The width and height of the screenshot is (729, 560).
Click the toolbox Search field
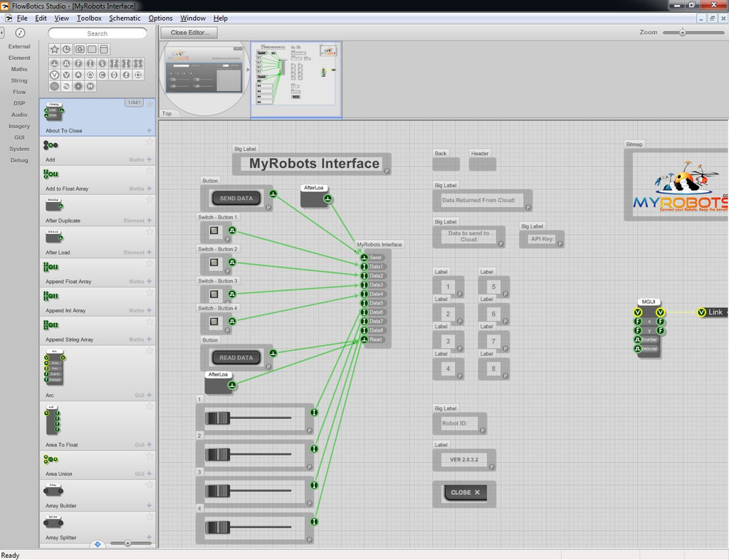click(x=98, y=33)
